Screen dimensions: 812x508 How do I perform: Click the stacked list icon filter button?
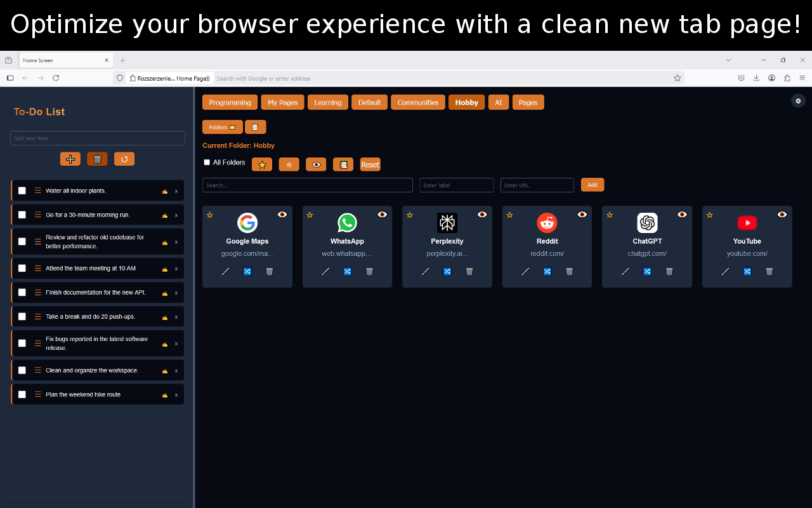pyautogui.click(x=343, y=164)
